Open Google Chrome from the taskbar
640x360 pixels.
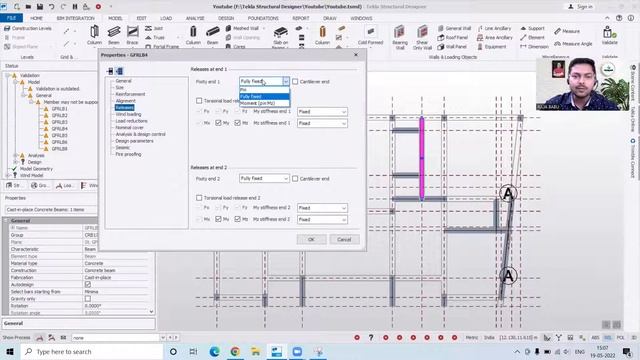tap(235, 351)
